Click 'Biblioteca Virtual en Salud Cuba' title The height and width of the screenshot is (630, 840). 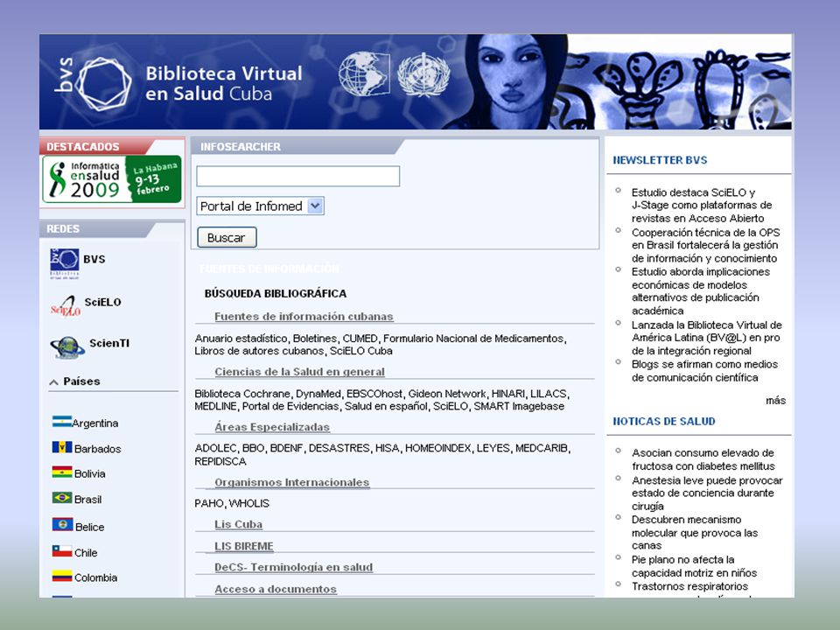pos(224,83)
